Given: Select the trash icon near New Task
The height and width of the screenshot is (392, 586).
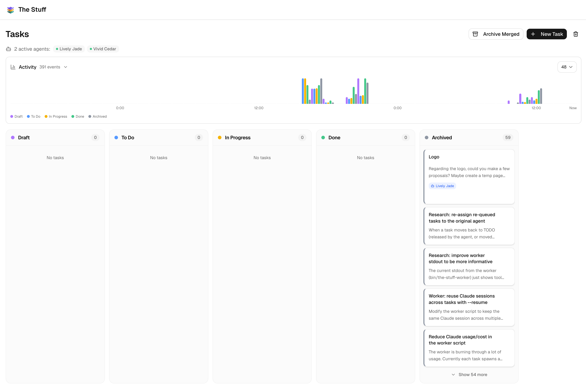Looking at the screenshot, I should click(x=576, y=34).
